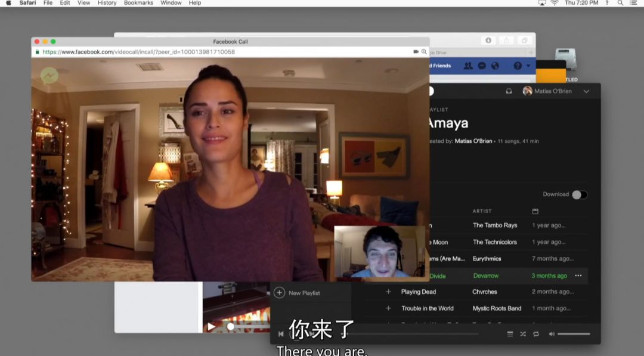The width and height of the screenshot is (644, 356).
Task: Open the History menu in Safari
Action: click(x=107, y=3)
